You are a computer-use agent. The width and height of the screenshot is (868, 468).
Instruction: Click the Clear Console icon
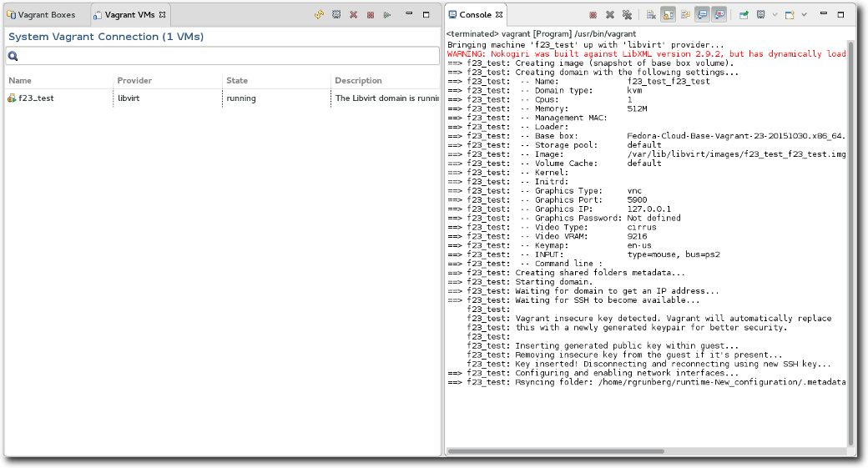pyautogui.click(x=651, y=15)
